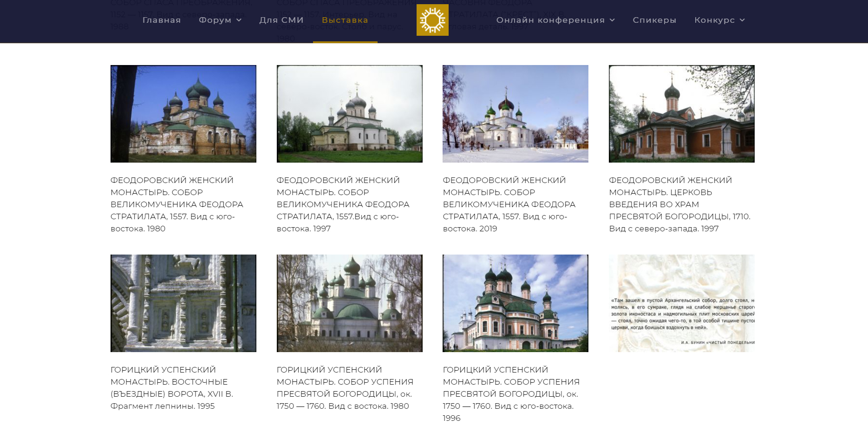Expand the Онлайн конференция dropdown
Image resolution: width=868 pixels, height=432 pixels.
click(x=555, y=20)
